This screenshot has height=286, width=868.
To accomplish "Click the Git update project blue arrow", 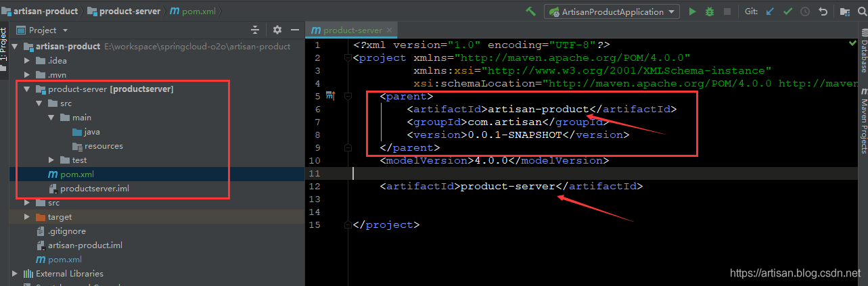I will (x=771, y=11).
